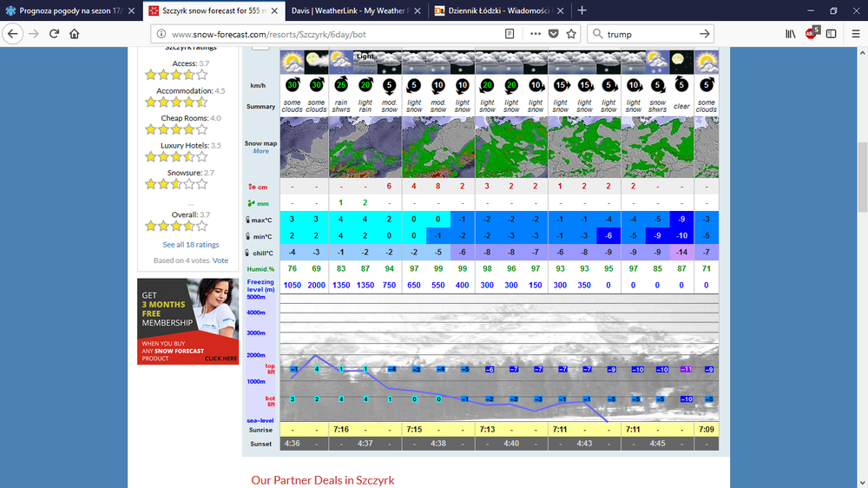Click the browser forward arrow
The height and width of the screenshot is (488, 868).
[x=34, y=34]
